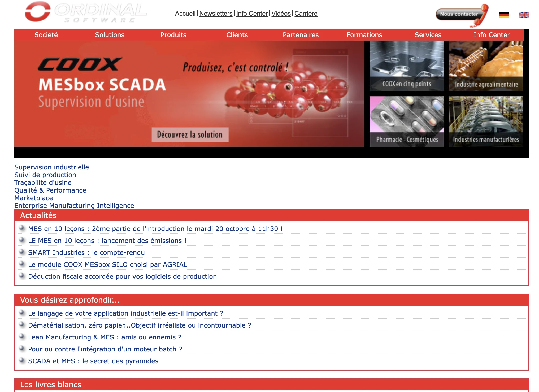
Task: Read Lean Manufacturing & MES article
Action: 105,337
